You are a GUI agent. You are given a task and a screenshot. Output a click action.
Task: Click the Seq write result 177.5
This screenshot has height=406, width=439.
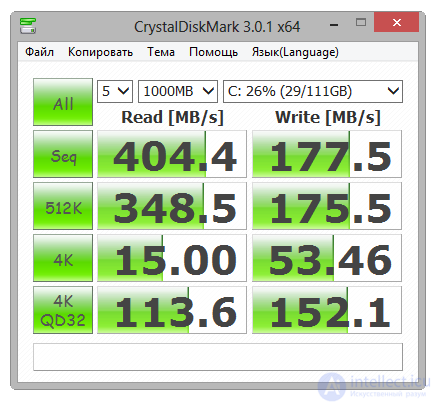tap(327, 154)
